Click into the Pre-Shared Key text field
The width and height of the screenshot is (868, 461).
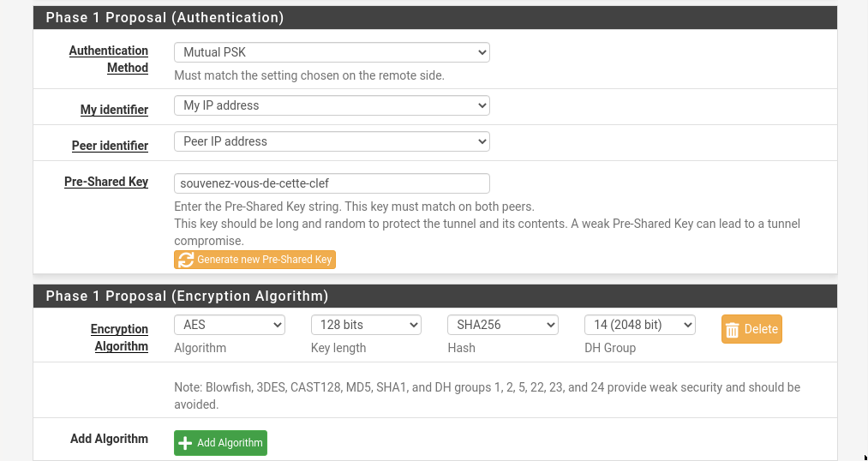(332, 183)
